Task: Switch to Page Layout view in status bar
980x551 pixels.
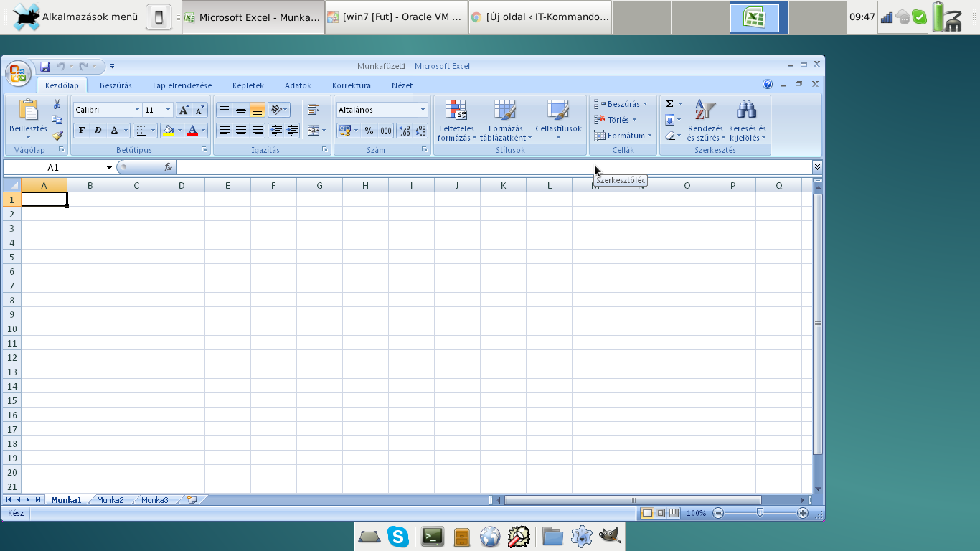Action: 660,513
